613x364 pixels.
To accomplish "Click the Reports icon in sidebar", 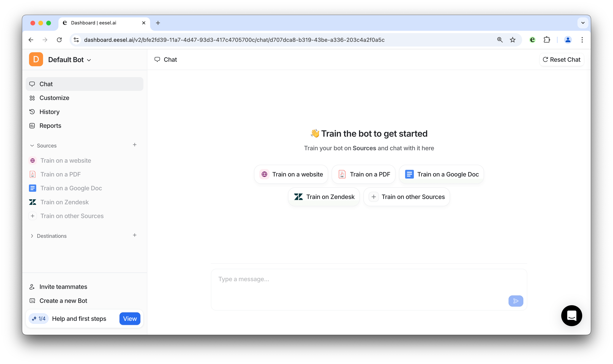I will [32, 125].
